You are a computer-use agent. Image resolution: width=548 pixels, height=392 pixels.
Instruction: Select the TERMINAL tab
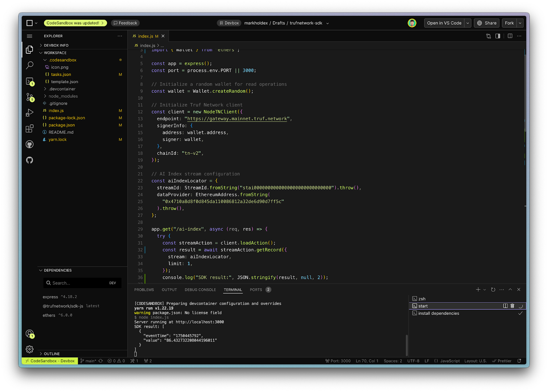pyautogui.click(x=233, y=290)
